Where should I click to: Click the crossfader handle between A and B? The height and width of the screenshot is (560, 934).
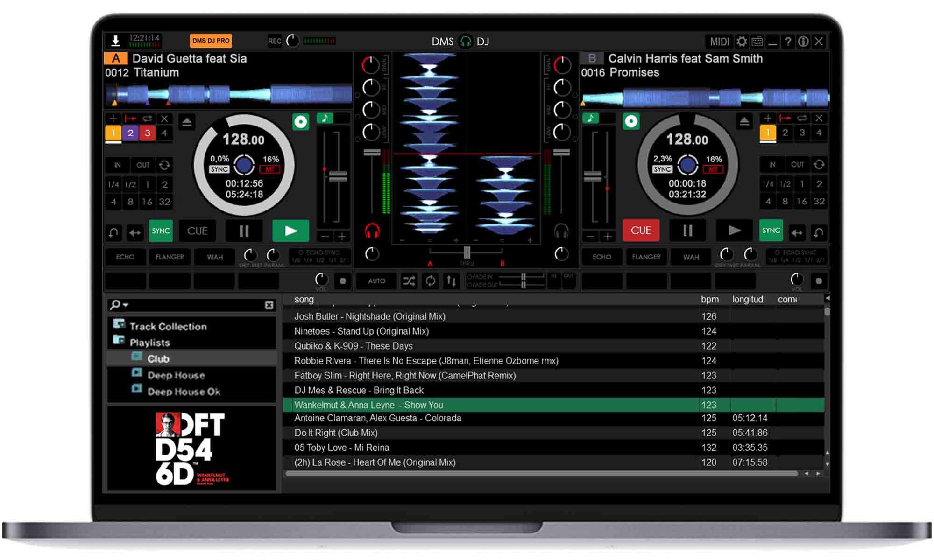coord(467,252)
